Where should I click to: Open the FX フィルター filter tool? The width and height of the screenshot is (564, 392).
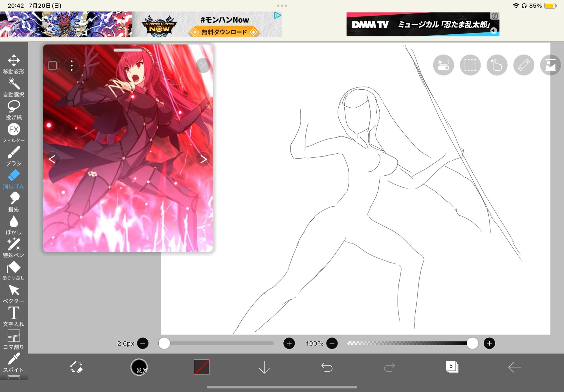click(14, 133)
